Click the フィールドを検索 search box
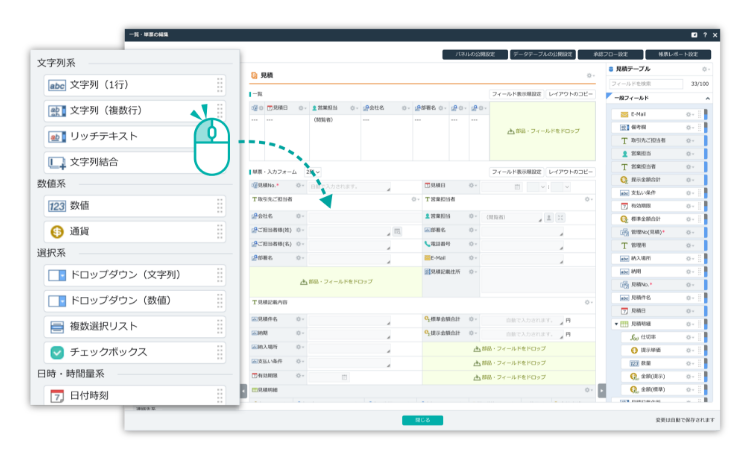The width and height of the screenshot is (750, 464). pos(643,84)
